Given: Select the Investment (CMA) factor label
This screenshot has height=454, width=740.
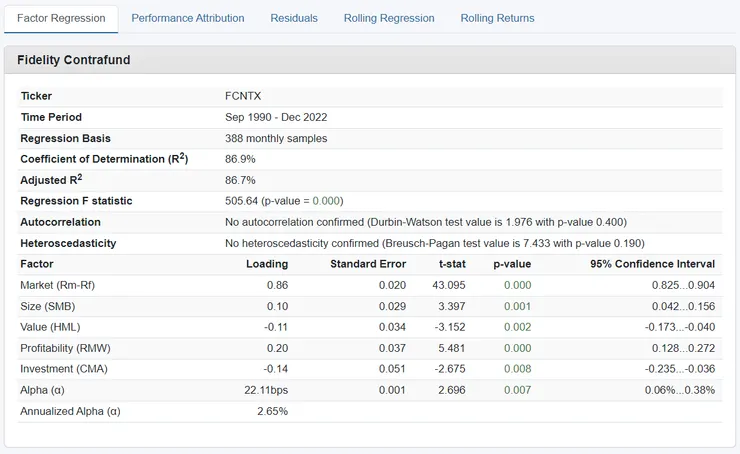Looking at the screenshot, I should 59,369.
